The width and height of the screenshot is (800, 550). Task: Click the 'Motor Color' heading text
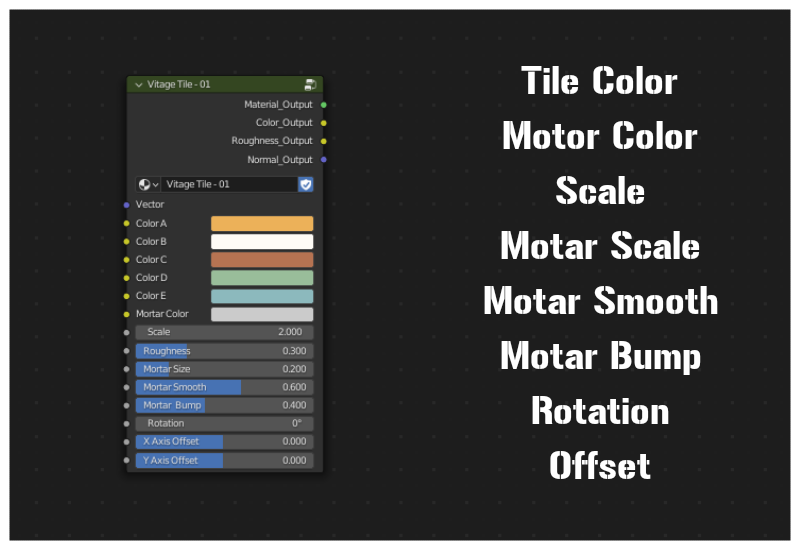(x=599, y=136)
